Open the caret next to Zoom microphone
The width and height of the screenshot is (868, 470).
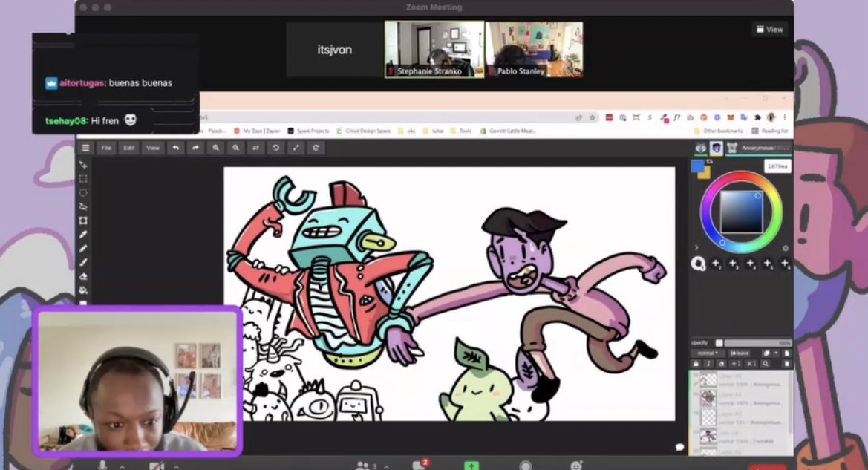point(122,467)
